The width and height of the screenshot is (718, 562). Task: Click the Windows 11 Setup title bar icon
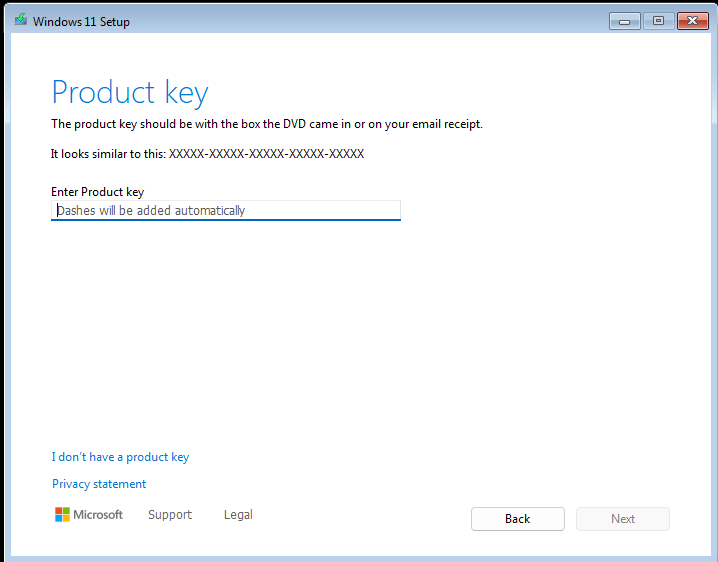coord(21,20)
